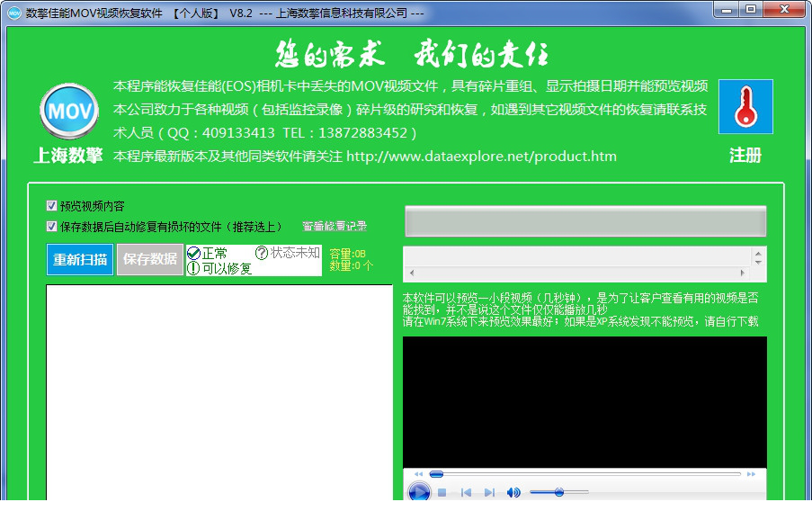
Task: Close the MOV recovery software window
Action: (x=784, y=10)
